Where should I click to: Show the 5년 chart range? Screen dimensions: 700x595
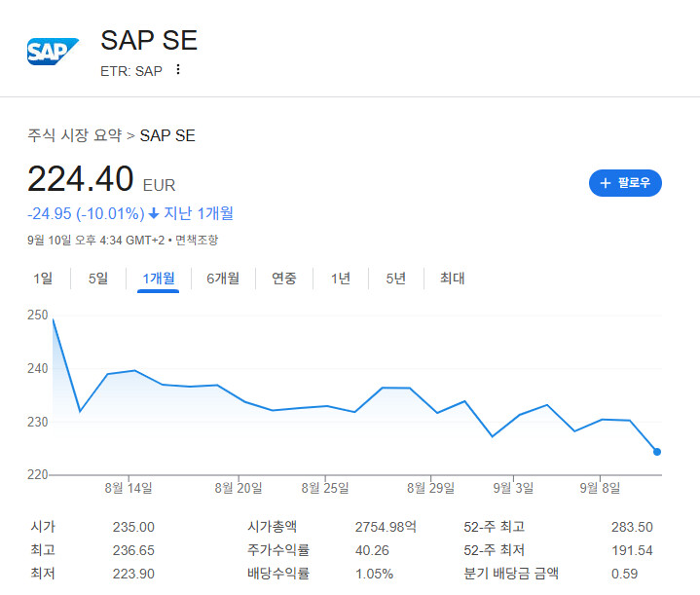(x=395, y=279)
